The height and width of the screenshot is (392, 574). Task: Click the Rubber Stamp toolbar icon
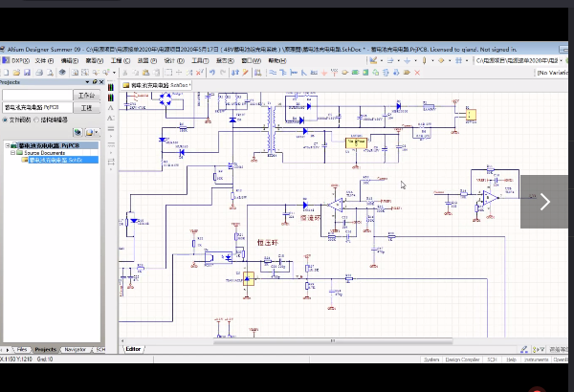point(156,73)
